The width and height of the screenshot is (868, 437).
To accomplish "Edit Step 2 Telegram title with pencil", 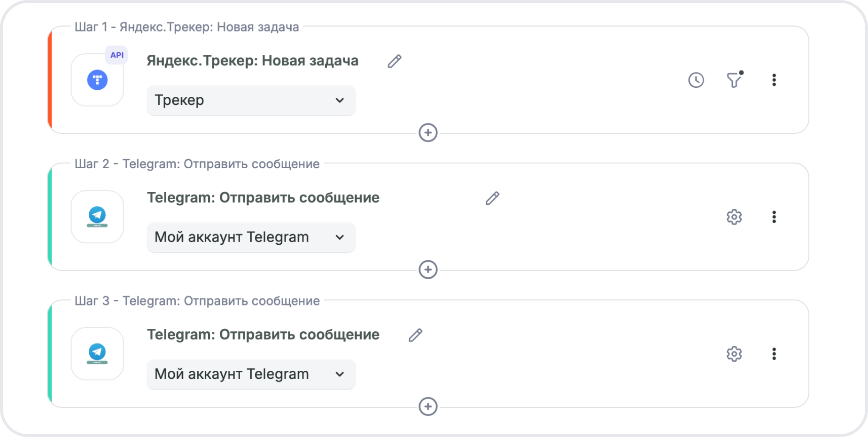I will click(x=492, y=198).
